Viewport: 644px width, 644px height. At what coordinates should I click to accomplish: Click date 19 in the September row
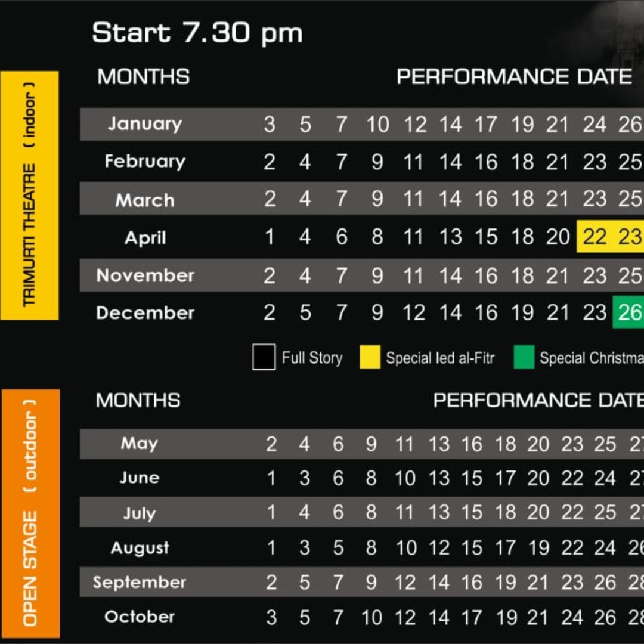(x=505, y=583)
